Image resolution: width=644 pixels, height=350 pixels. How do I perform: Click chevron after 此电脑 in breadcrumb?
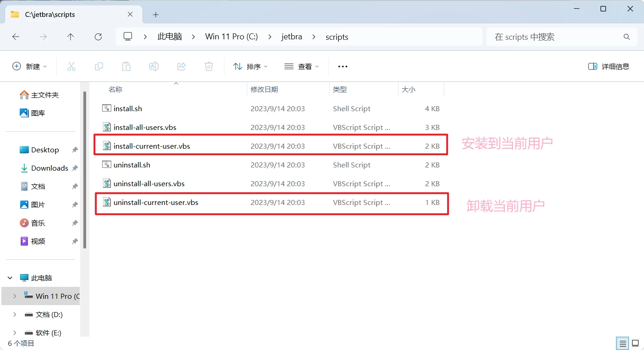[x=194, y=37]
